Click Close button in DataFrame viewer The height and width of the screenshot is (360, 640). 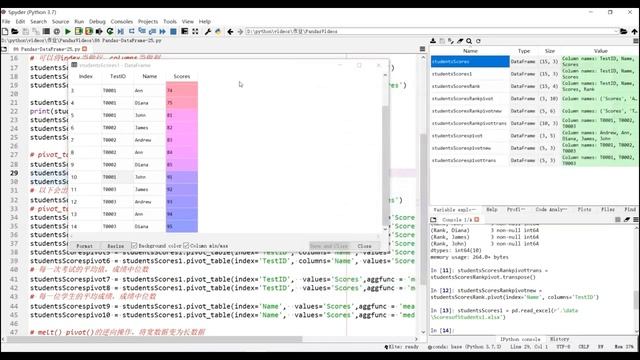(364, 246)
